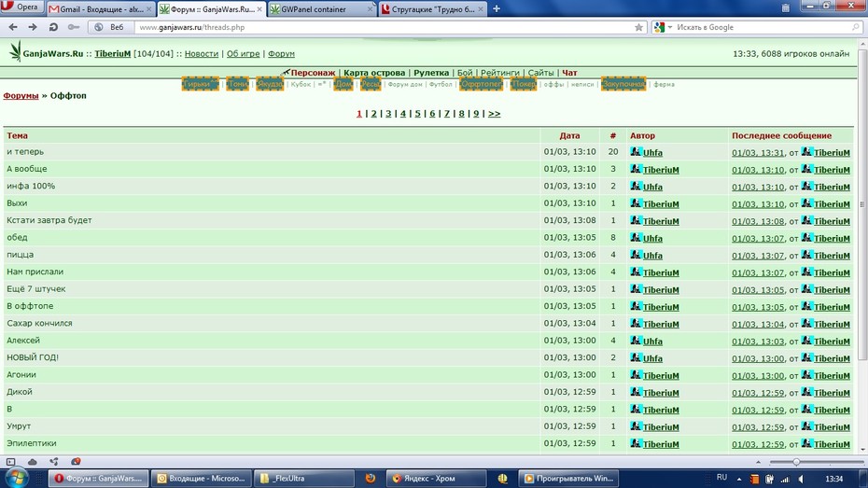The image size is (868, 488).
Task: Show hidden system tray icons arrow
Action: (739, 479)
